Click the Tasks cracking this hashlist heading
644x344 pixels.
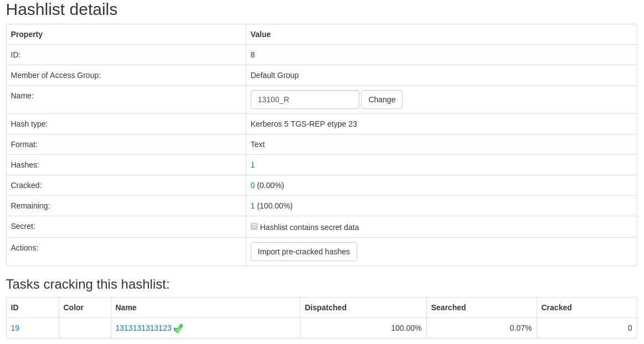click(87, 284)
